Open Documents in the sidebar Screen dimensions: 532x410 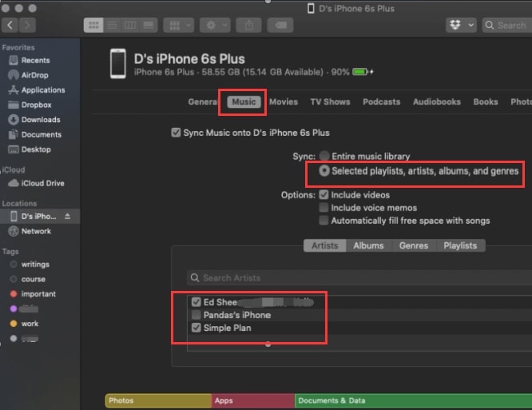tap(42, 135)
